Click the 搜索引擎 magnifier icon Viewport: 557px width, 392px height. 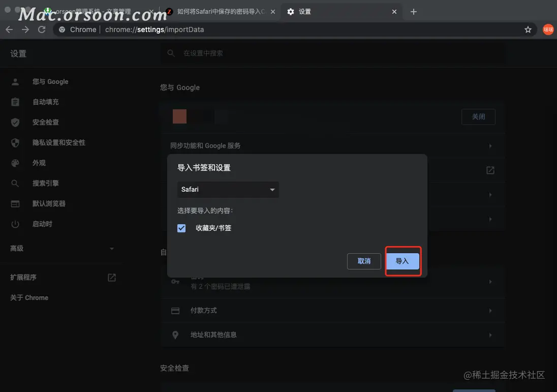[15, 184]
